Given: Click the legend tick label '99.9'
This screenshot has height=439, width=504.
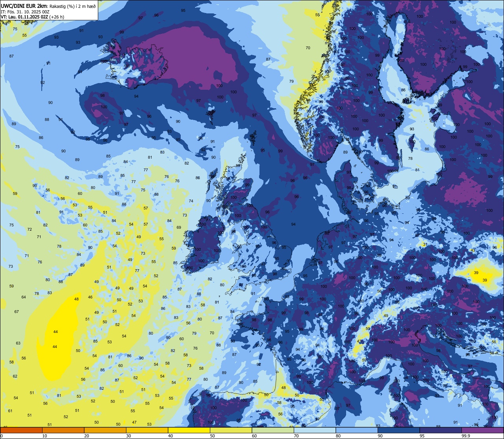Looking at the screenshot, I should (x=466, y=436).
